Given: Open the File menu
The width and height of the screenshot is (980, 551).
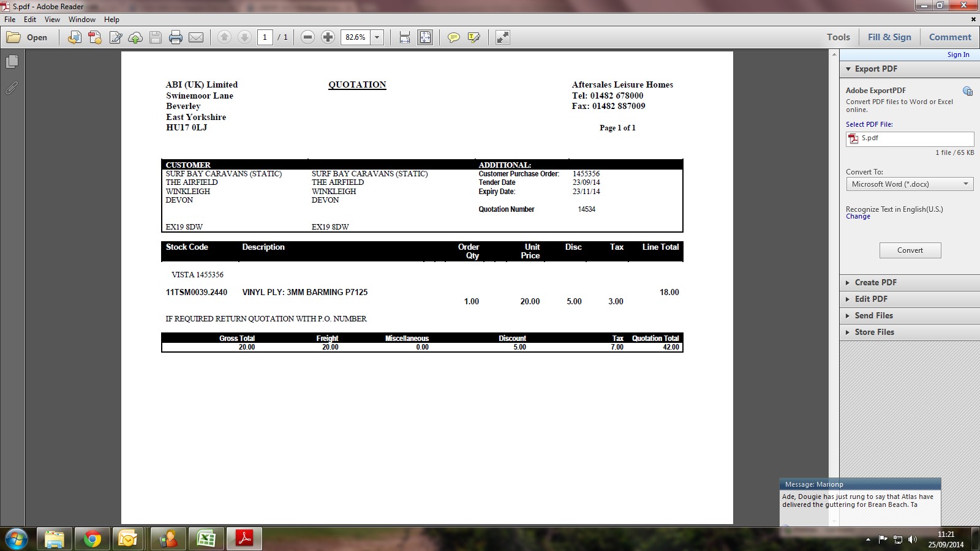Looking at the screenshot, I should pyautogui.click(x=10, y=20).
